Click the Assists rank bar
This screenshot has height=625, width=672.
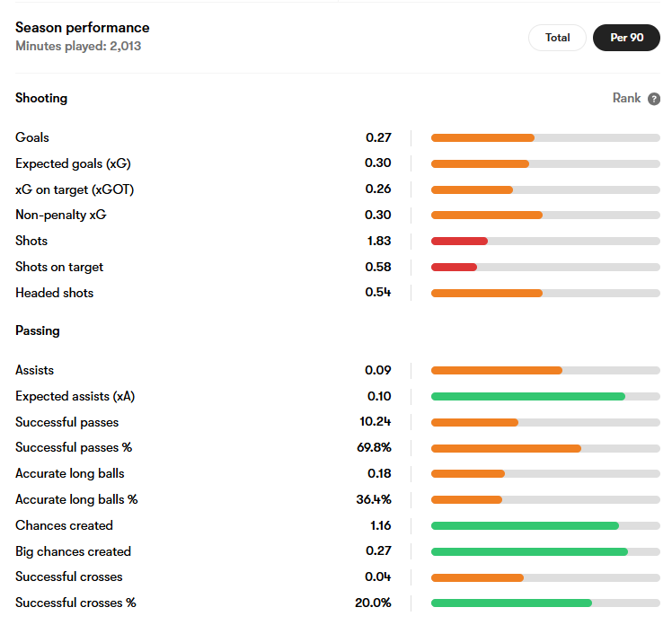[x=545, y=371]
